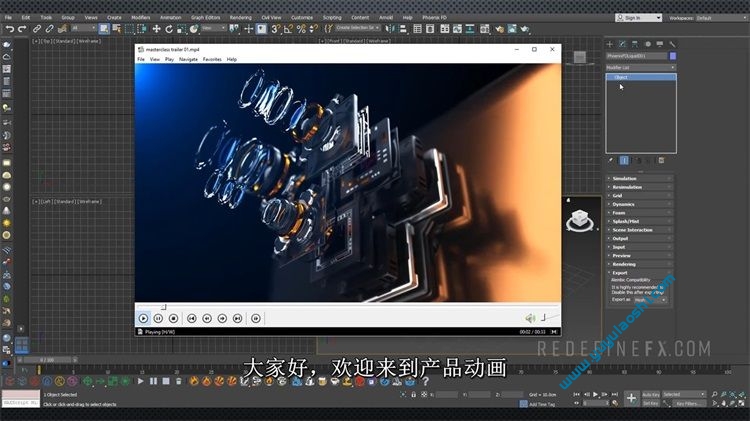Click the Key Filters button

(x=687, y=403)
